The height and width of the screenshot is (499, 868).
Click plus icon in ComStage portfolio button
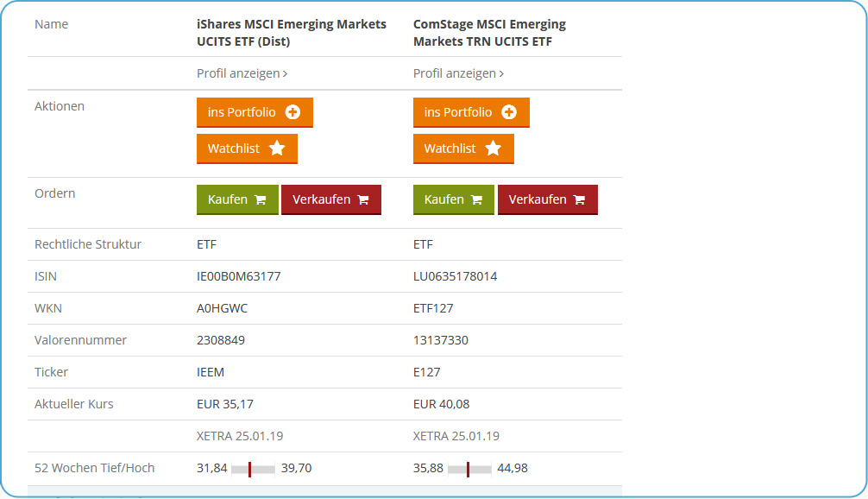509,112
